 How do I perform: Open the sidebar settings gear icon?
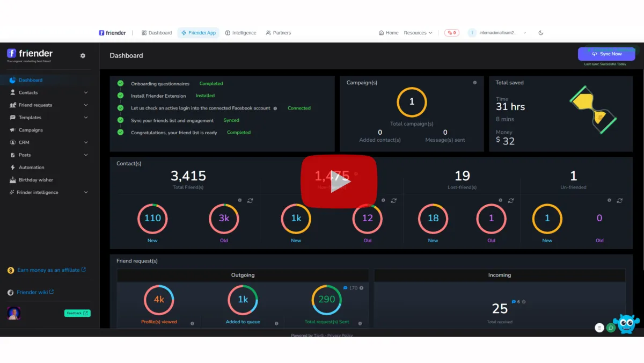83,55
